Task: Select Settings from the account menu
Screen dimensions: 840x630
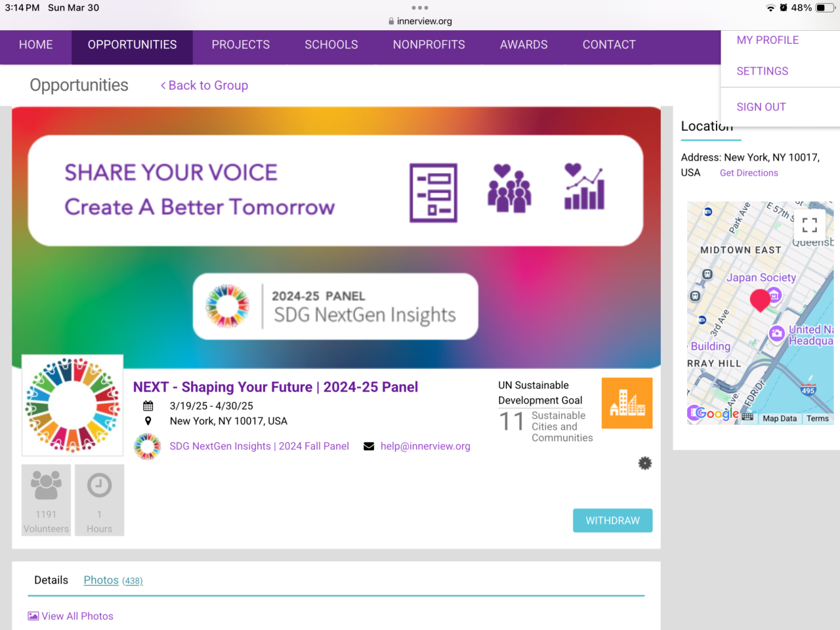Action: click(763, 71)
